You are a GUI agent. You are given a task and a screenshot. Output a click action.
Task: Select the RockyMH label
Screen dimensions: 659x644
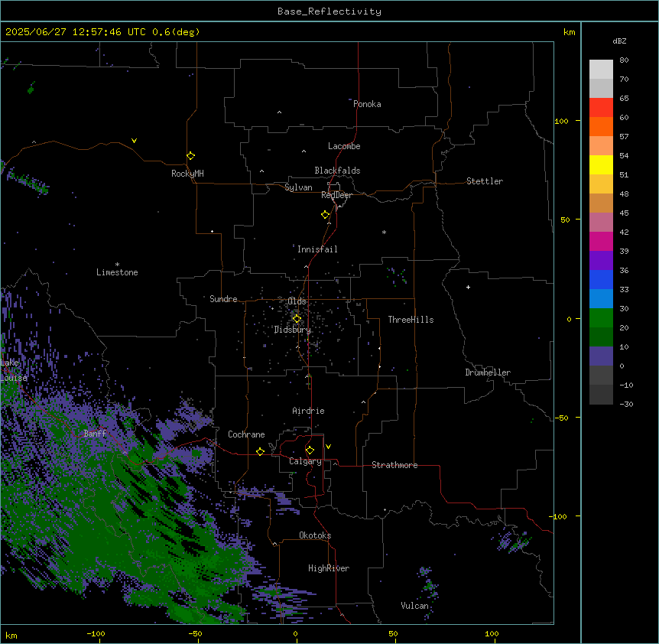click(x=187, y=174)
